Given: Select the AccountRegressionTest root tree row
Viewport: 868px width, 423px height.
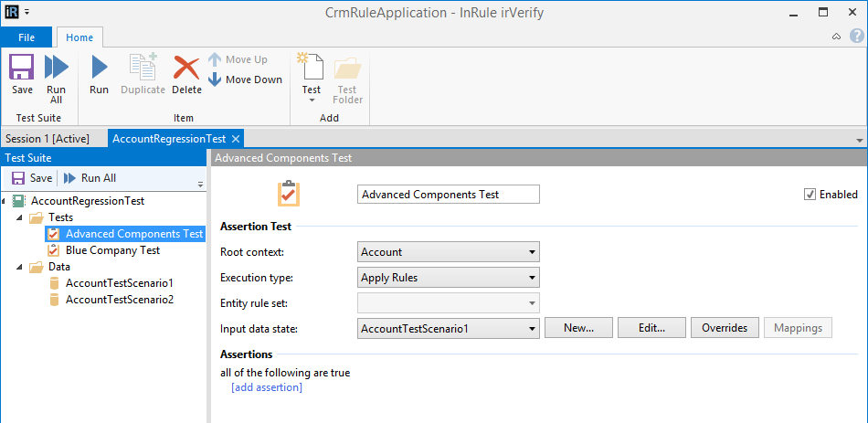Looking at the screenshot, I should coord(88,200).
